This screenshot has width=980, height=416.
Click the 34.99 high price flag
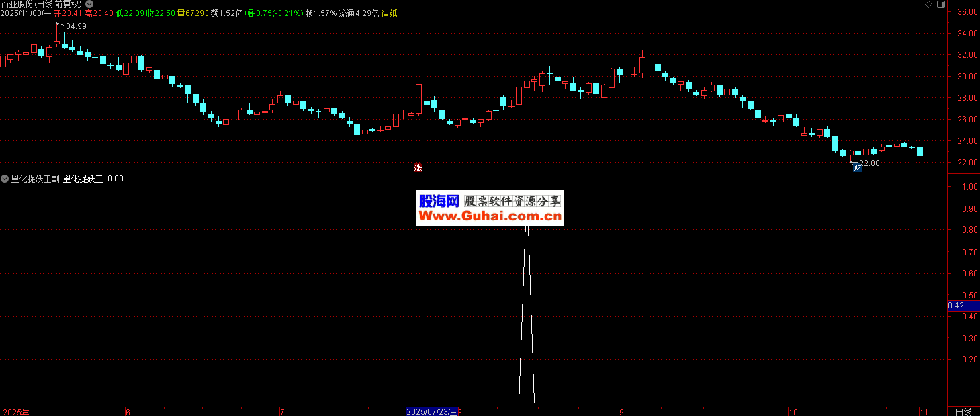pos(75,26)
